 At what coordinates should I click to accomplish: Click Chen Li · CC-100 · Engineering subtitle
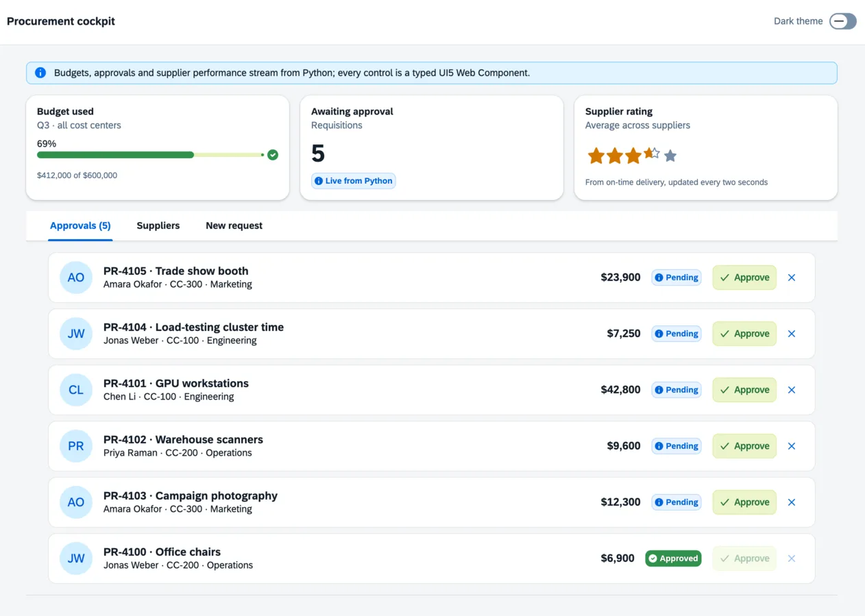(x=169, y=397)
